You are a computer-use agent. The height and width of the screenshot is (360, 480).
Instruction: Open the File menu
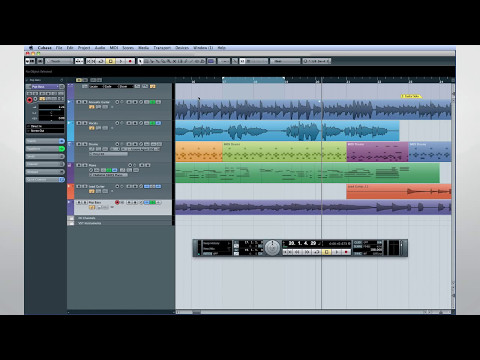59,48
